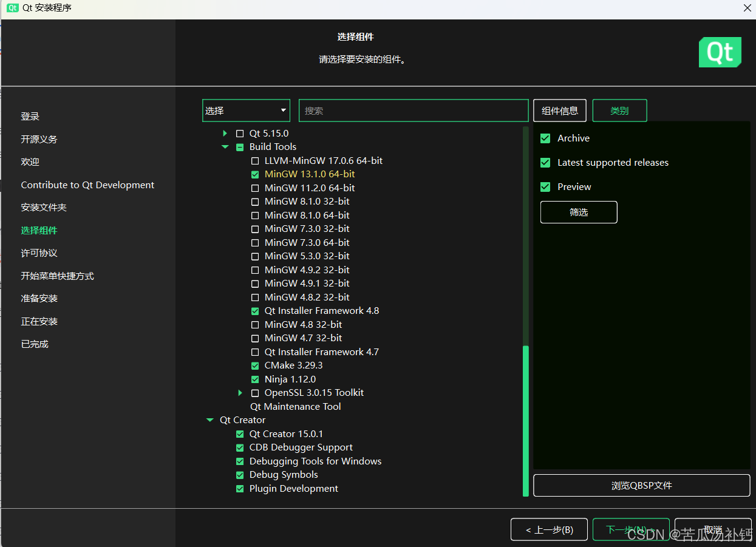
Task: Uncheck Debug Symbols
Action: point(240,475)
